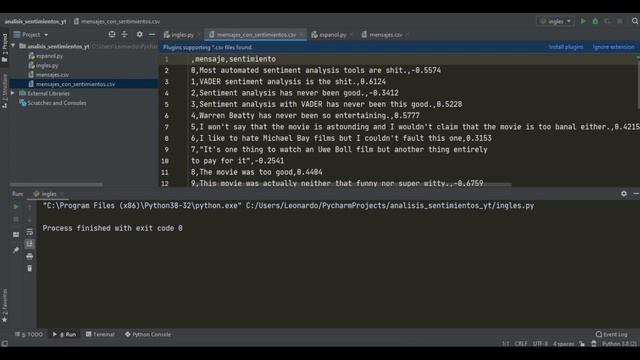Click the ingles tab in the Run panel
Viewport: 640px width, 360px height.
[x=48, y=194]
